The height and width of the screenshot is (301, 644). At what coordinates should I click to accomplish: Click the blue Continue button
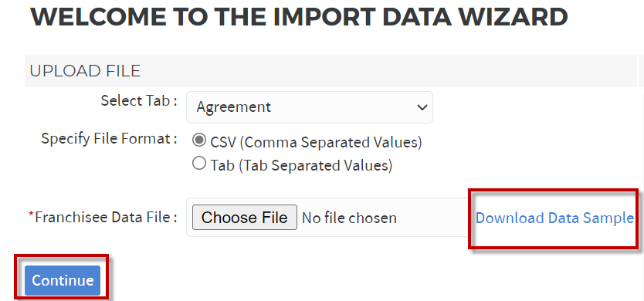(63, 280)
